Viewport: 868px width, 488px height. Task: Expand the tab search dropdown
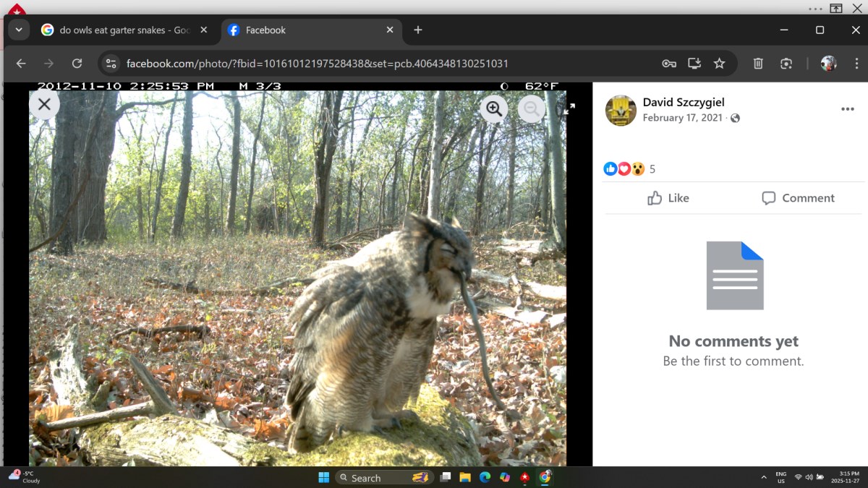coord(18,30)
